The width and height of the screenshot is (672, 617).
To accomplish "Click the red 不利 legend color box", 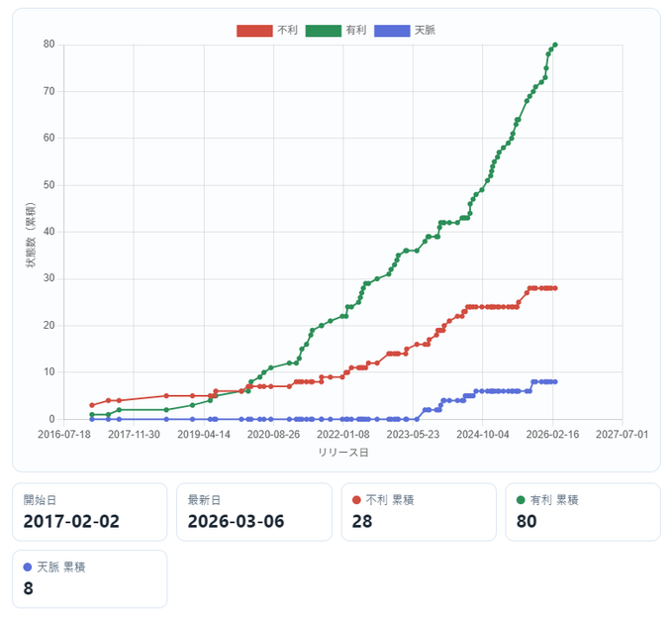I will [x=254, y=31].
